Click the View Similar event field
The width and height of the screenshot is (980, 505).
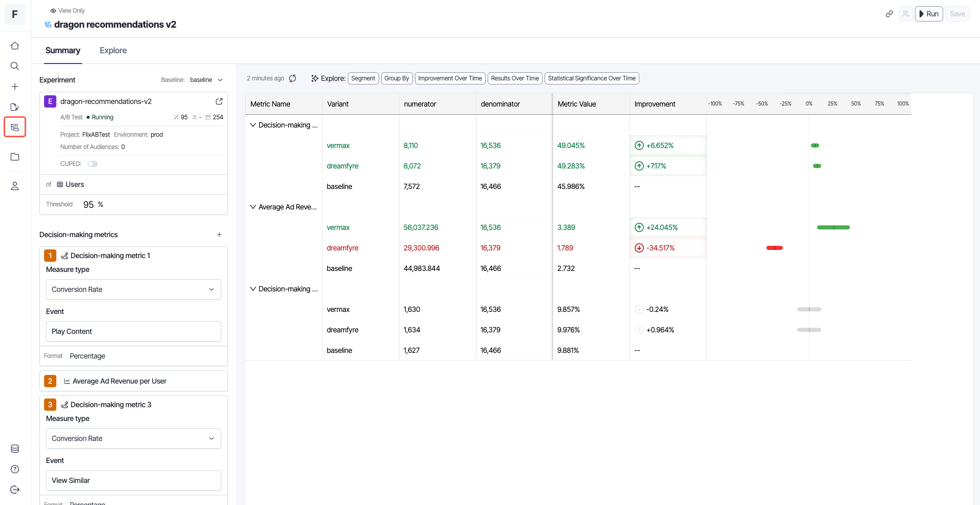[134, 480]
